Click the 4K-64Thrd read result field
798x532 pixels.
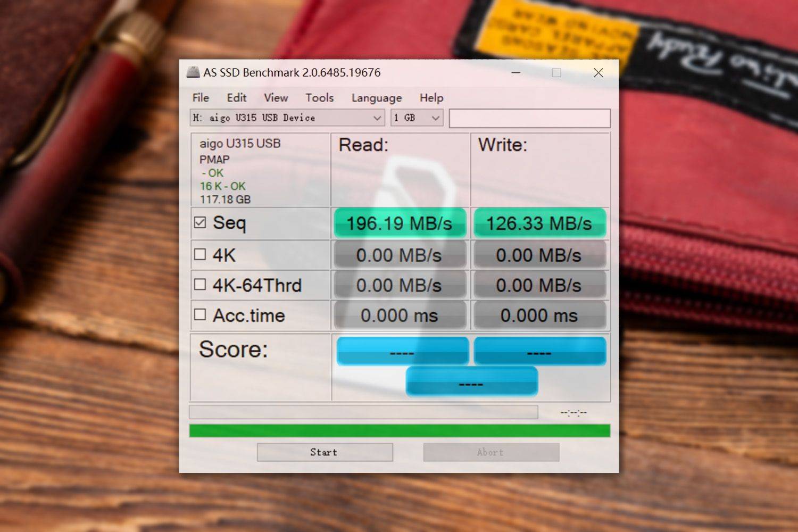400,285
